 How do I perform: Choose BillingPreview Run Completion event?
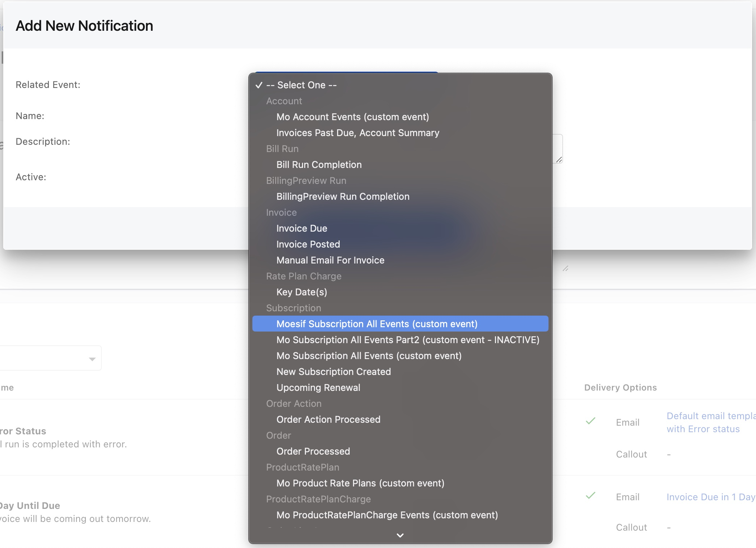tap(343, 197)
